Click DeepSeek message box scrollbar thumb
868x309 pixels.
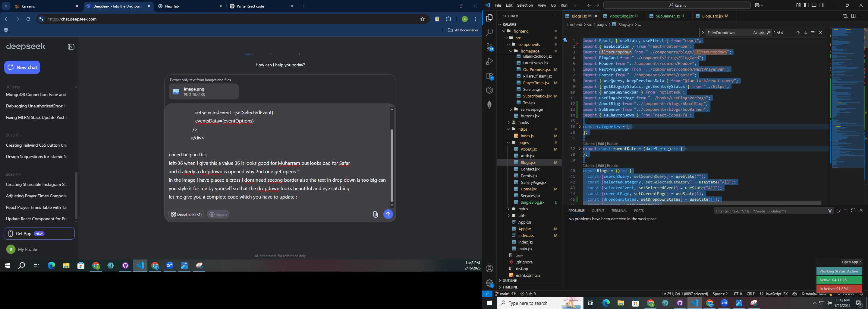392,165
